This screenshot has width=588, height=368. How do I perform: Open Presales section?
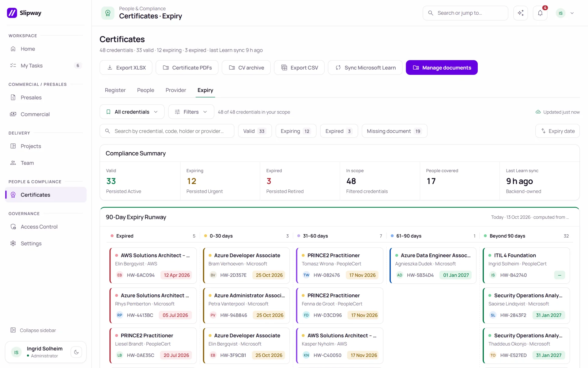46,98
